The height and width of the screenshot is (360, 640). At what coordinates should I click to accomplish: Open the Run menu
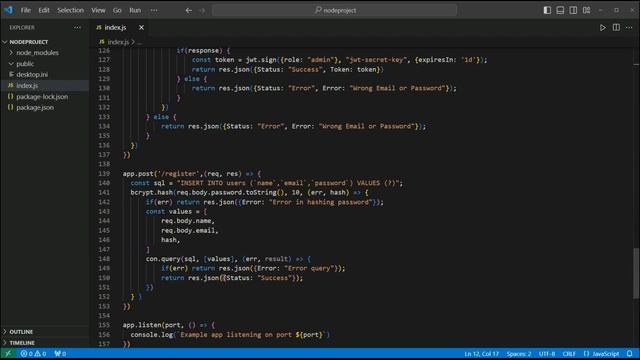pyautogui.click(x=135, y=10)
